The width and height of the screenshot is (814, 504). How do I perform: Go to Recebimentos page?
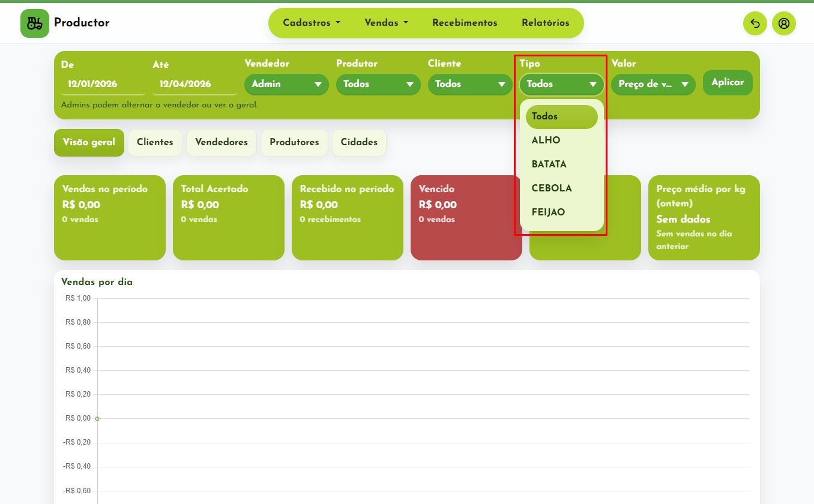pos(465,23)
